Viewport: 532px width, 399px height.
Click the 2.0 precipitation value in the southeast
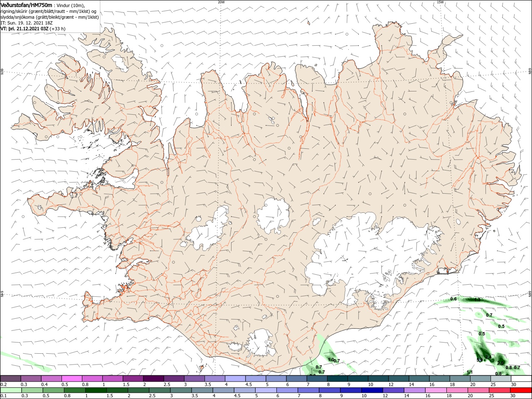(500, 363)
